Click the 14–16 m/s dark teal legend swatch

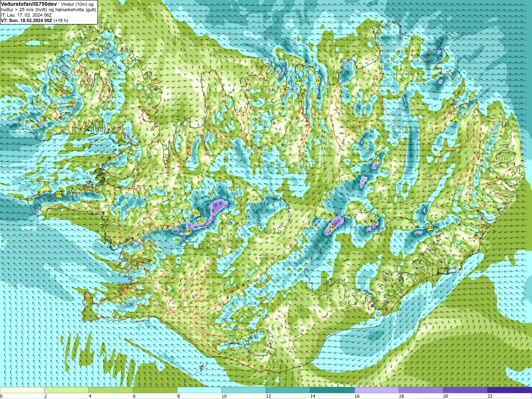click(x=332, y=390)
